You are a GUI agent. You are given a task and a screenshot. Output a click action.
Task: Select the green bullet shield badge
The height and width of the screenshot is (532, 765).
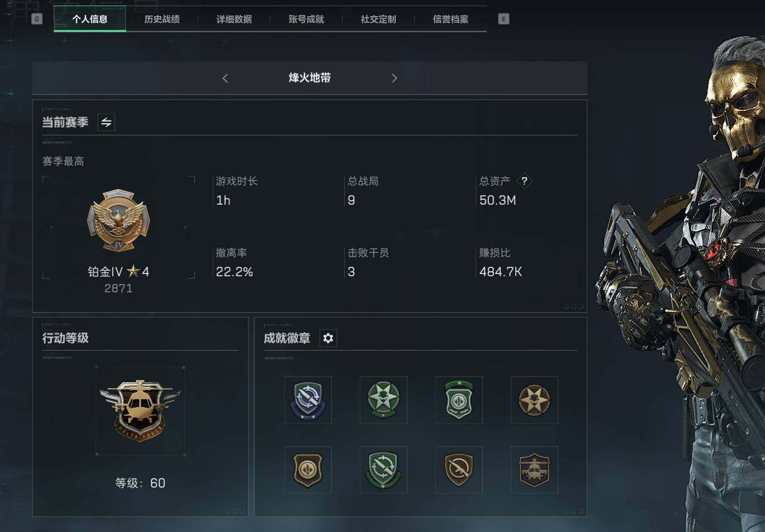coord(459,400)
